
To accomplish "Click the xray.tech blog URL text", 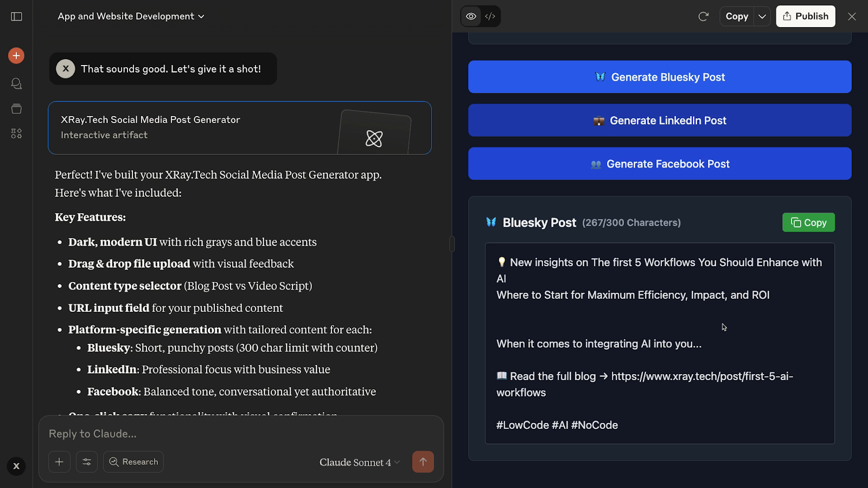I will (x=644, y=384).
